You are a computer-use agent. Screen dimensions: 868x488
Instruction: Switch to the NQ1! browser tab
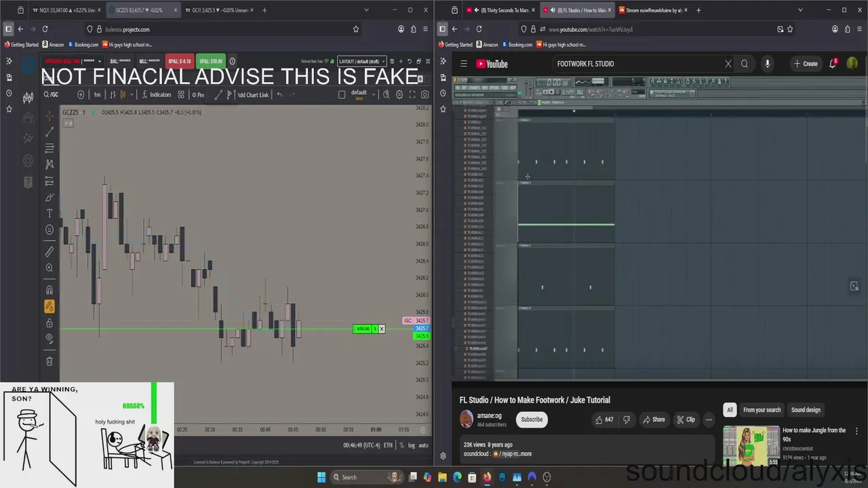[x=65, y=10]
